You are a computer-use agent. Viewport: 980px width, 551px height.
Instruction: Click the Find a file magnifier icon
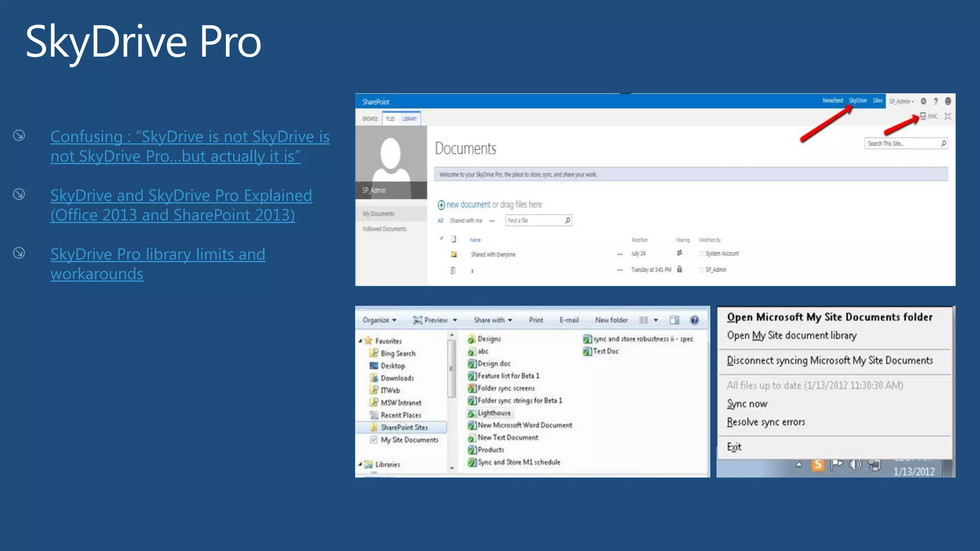(568, 220)
